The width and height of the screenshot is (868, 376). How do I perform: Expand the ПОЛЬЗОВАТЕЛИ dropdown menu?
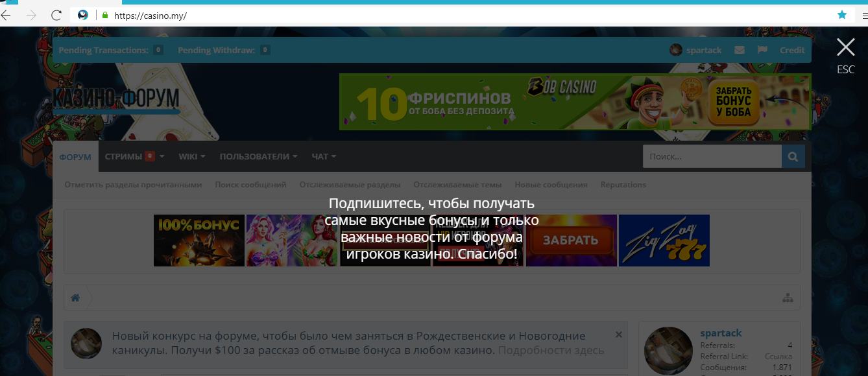pyautogui.click(x=259, y=156)
